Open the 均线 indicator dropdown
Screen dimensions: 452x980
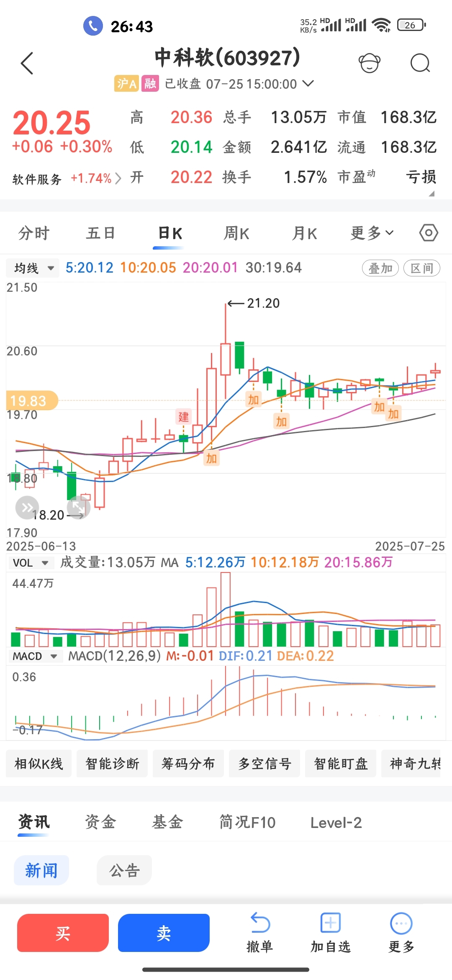click(33, 268)
